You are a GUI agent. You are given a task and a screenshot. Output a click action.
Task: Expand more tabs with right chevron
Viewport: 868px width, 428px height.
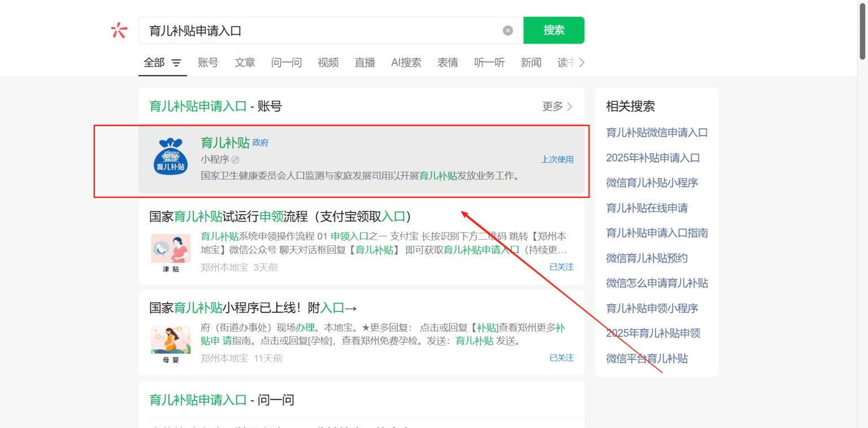pos(581,62)
